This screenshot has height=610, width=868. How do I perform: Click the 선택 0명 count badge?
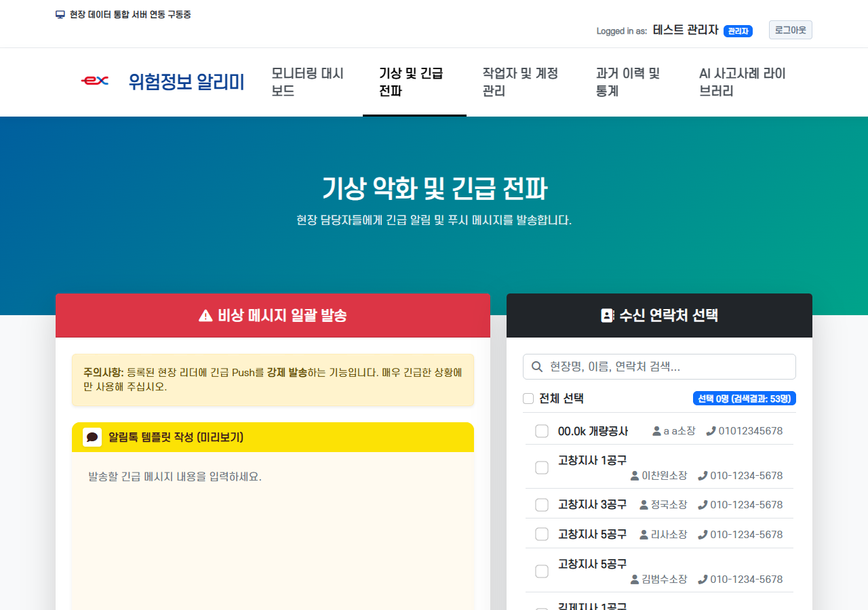745,399
